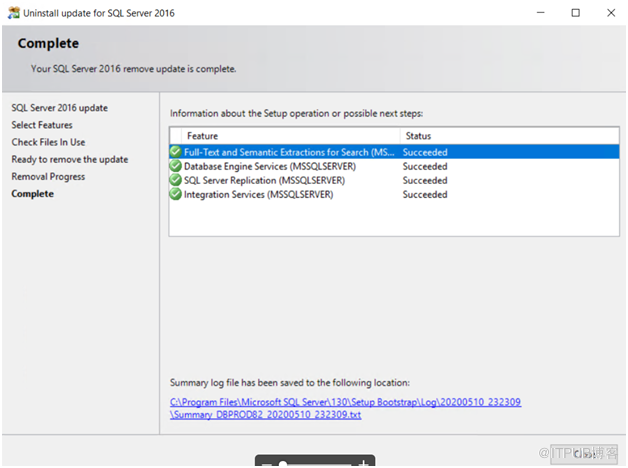Click the SQL Server setup icon in title bar
The image size is (628, 468).
[14, 13]
